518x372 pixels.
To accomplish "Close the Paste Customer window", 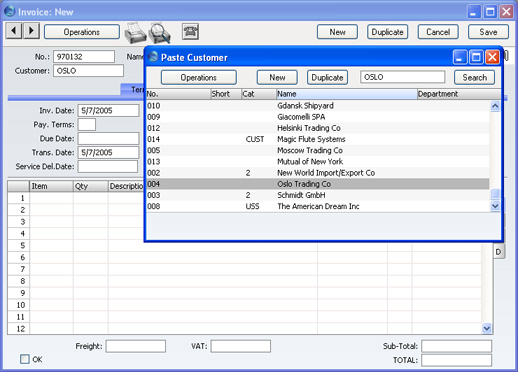I will [492, 57].
